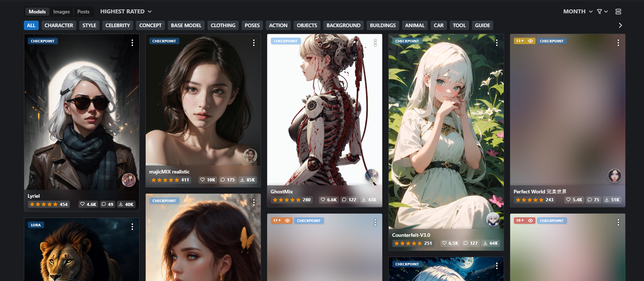Click Lyriel's 40K downloads badge
The image size is (644, 281).
(x=126, y=204)
